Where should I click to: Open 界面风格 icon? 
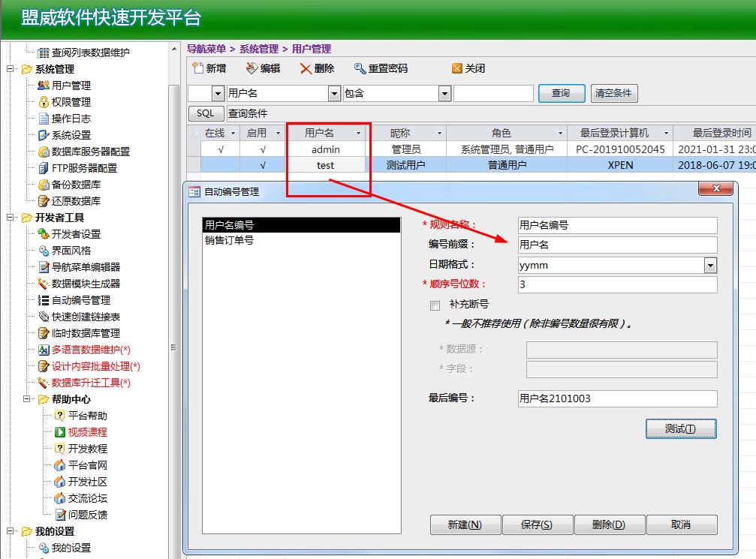[x=44, y=251]
